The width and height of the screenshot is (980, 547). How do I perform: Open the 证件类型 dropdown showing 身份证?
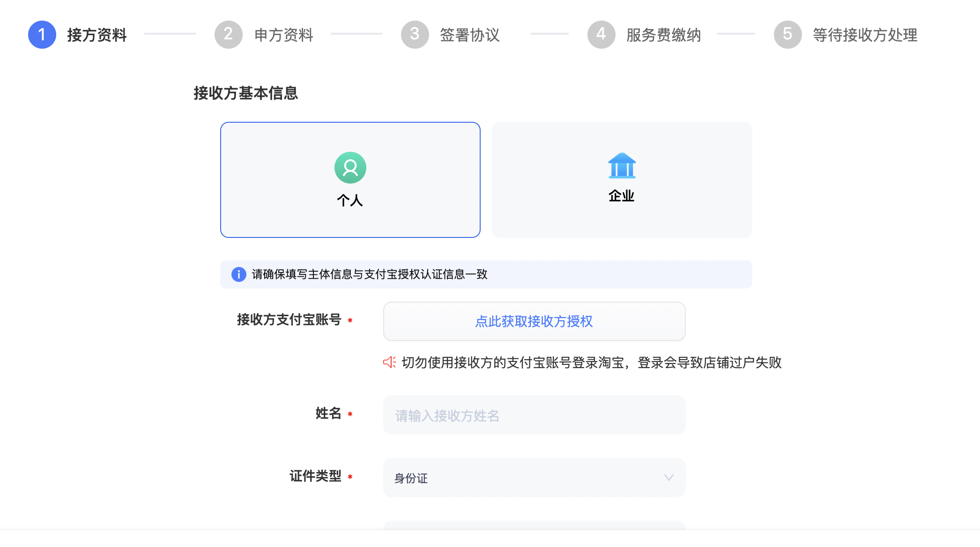click(x=534, y=478)
